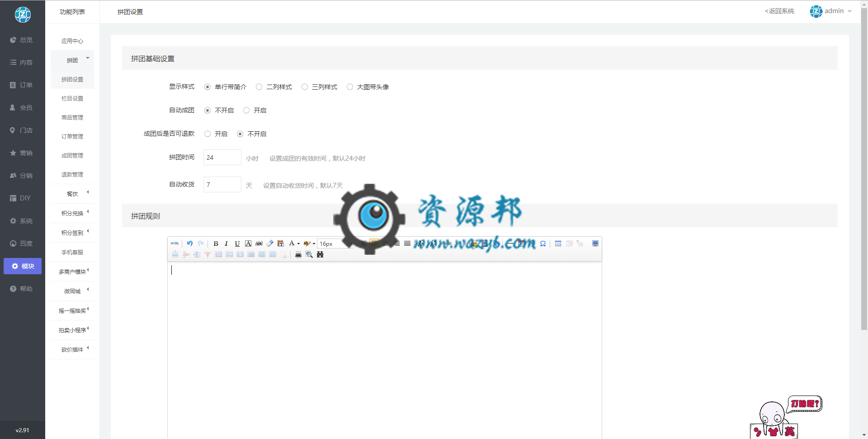
Task: Open 订单 in left sidebar
Action: click(22, 85)
